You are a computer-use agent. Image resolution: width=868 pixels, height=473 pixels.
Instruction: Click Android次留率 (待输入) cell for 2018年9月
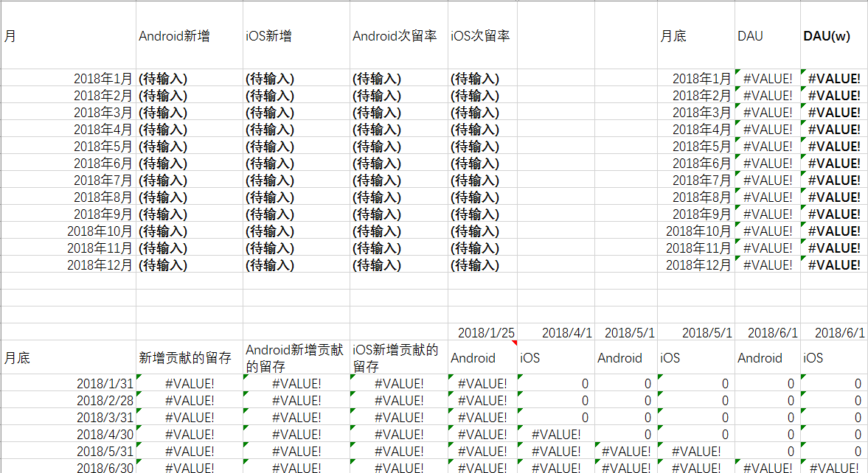[398, 214]
